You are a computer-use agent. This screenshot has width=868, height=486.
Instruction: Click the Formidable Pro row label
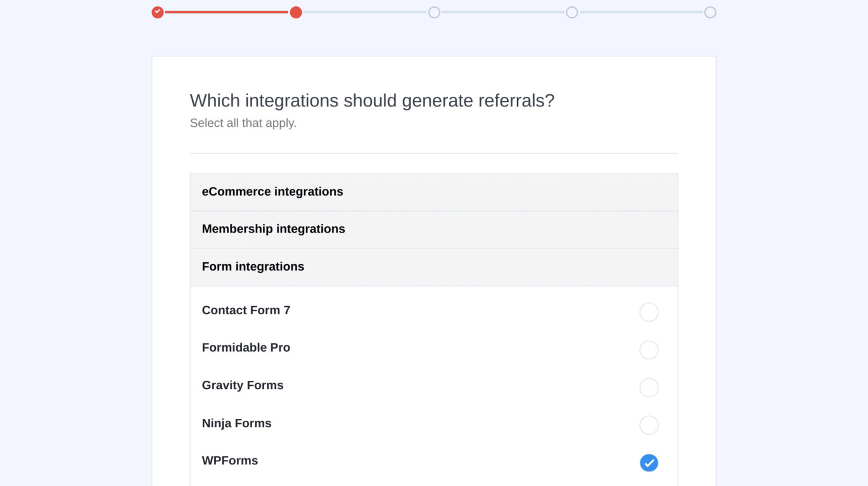click(x=246, y=348)
